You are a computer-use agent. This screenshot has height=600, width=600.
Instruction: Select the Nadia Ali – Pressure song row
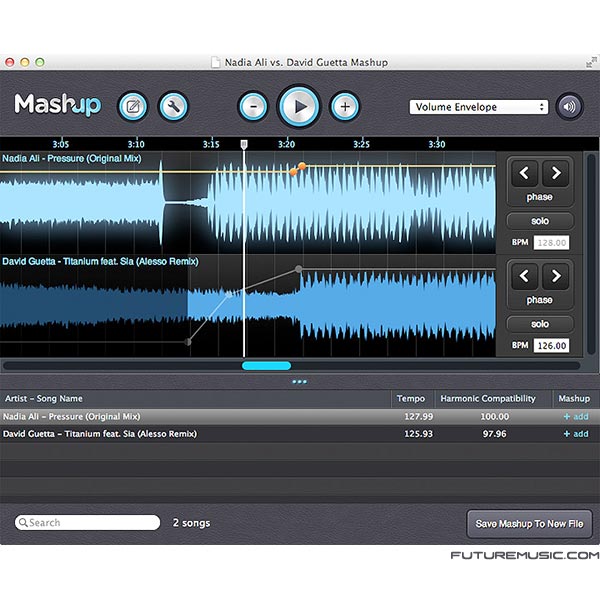(300, 416)
